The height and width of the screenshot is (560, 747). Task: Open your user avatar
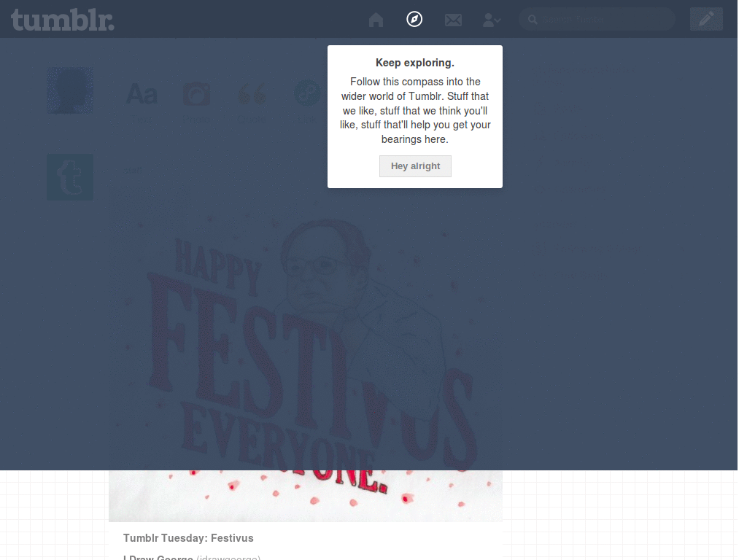[x=70, y=90]
